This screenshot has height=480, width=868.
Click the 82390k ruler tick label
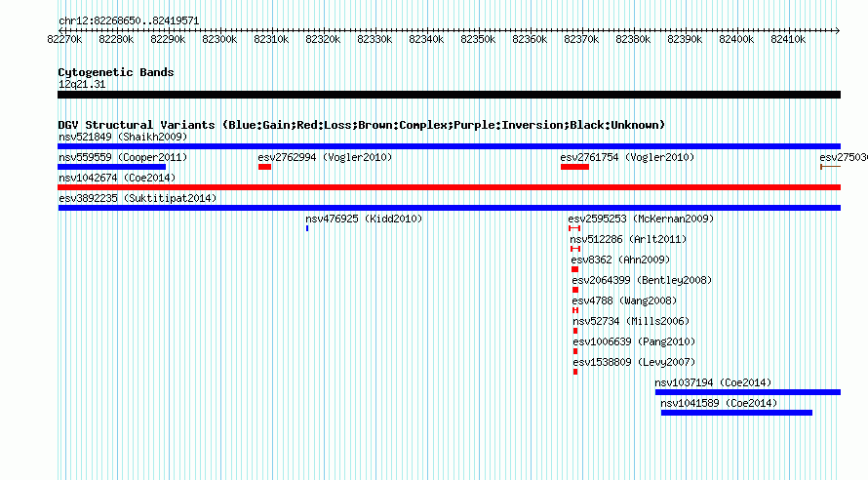[x=685, y=39]
